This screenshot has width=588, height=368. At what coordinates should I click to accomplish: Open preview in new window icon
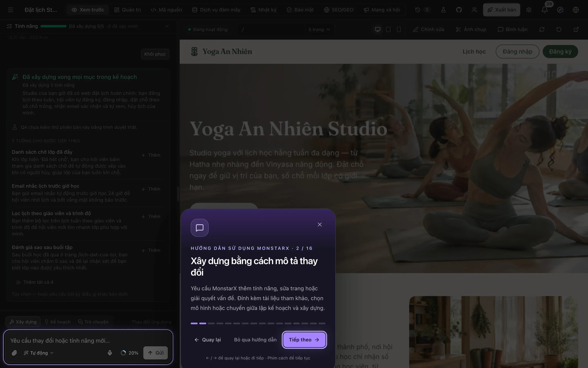pyautogui.click(x=576, y=29)
